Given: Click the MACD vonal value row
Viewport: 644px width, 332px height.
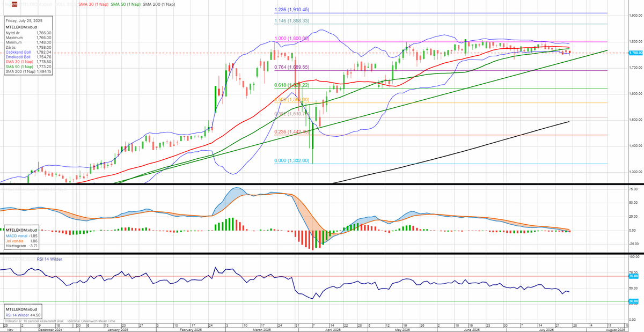Looking at the screenshot, I should tap(21, 236).
